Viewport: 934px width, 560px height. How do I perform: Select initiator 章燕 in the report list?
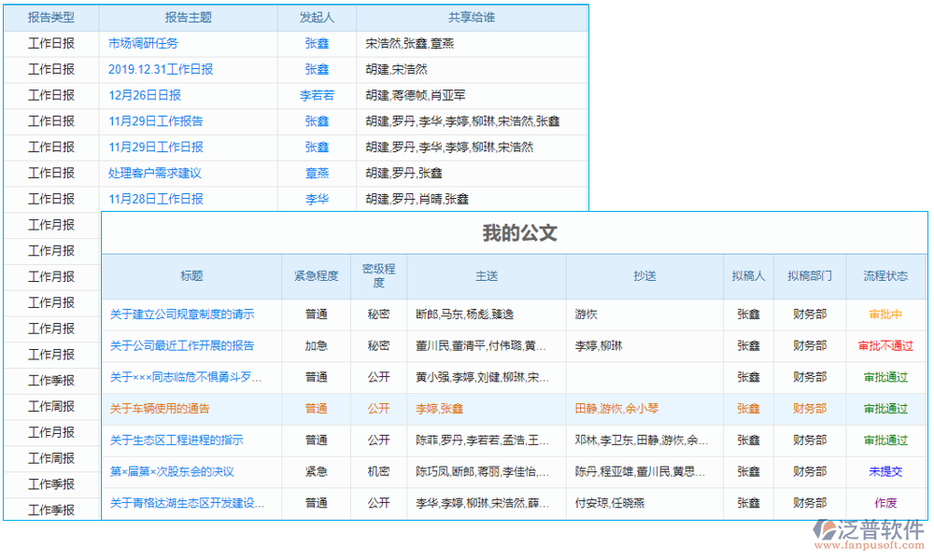tap(317, 173)
